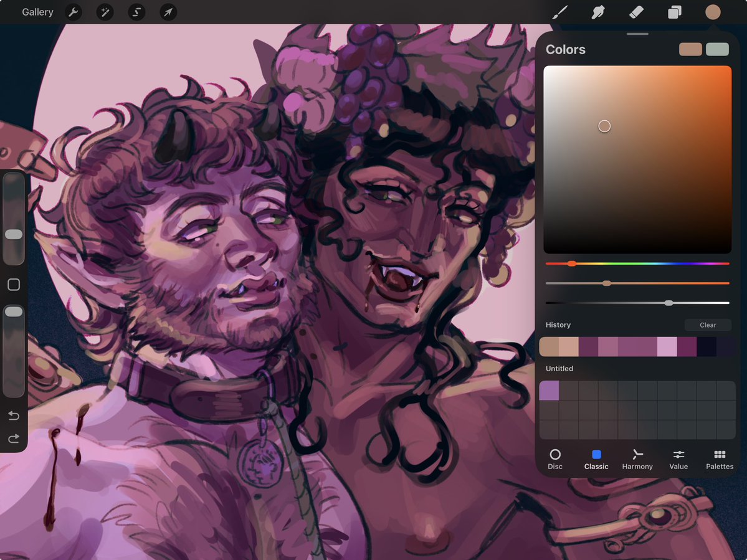The width and height of the screenshot is (747, 560).
Task: Click the brightness slider knob
Action: [669, 303]
